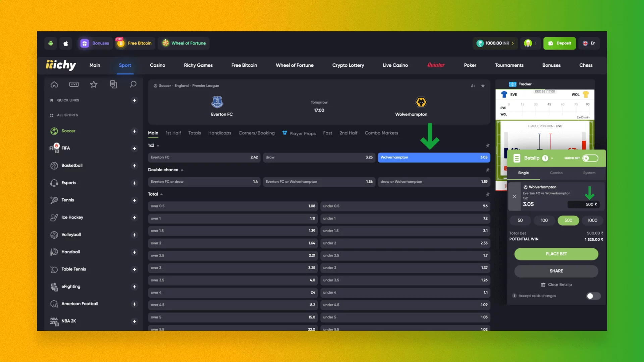This screenshot has height=362, width=644.
Task: Switch to Combo betslip tab
Action: 556,173
